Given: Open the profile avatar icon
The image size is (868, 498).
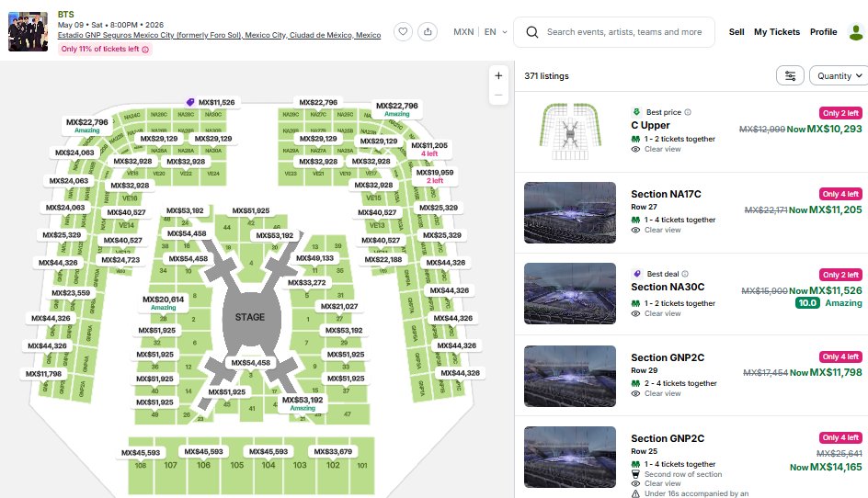Looking at the screenshot, I should click(x=856, y=32).
